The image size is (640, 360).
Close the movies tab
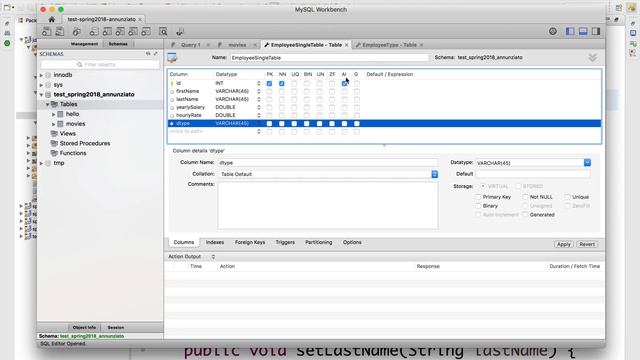coord(255,45)
